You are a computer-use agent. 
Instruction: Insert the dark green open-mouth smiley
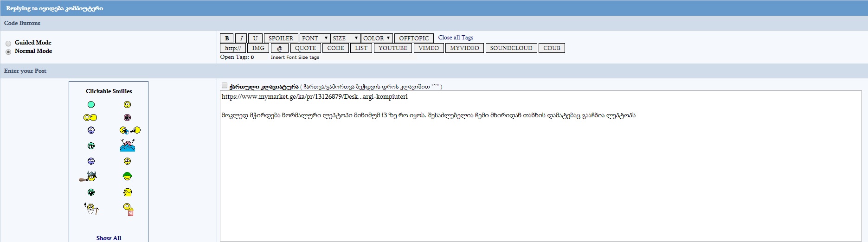click(91, 192)
